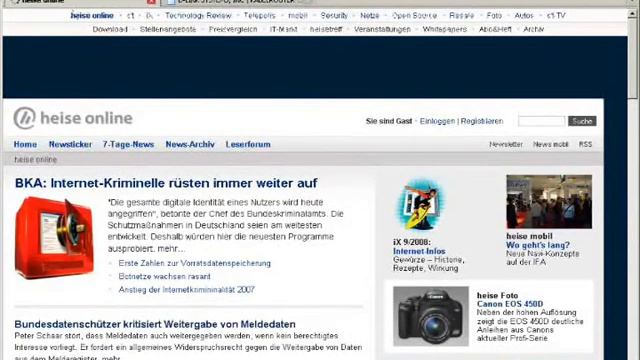Open the 7-Tage-News section

(x=128, y=144)
